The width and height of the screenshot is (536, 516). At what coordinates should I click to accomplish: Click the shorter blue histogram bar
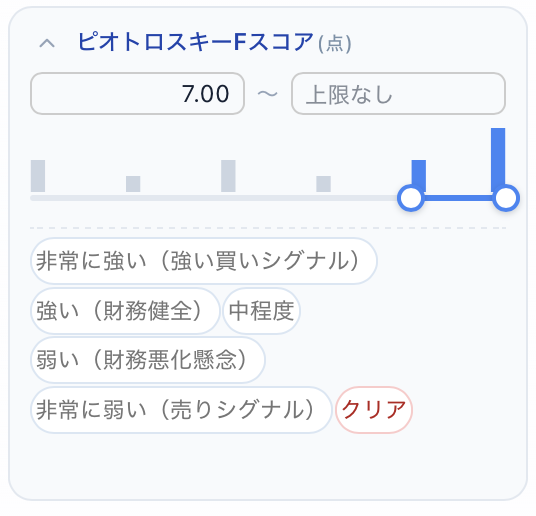419,174
